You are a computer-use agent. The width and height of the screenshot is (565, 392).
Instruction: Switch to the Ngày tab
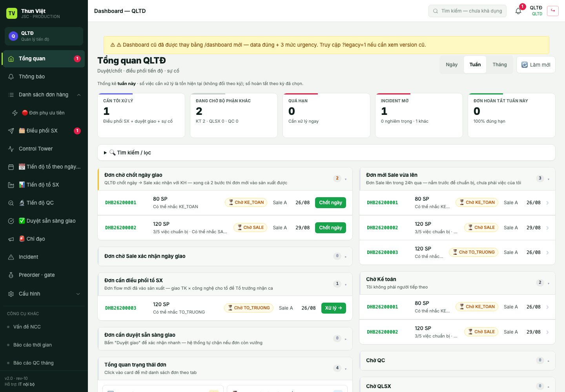tap(452, 65)
